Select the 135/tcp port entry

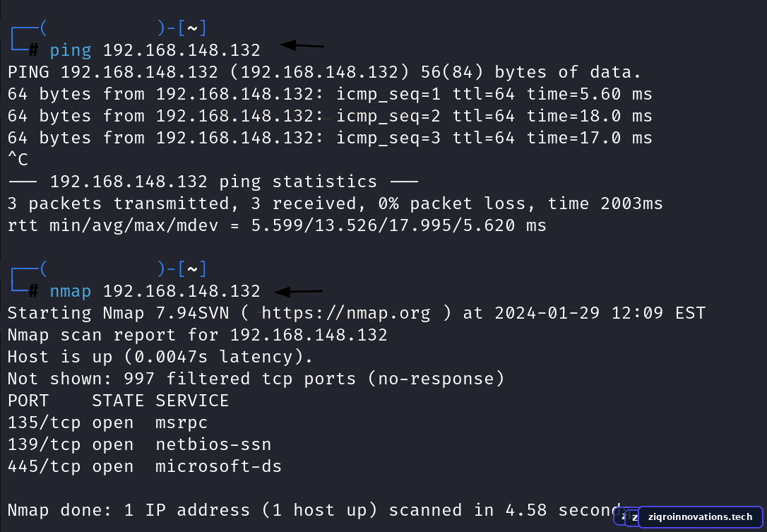coord(44,423)
